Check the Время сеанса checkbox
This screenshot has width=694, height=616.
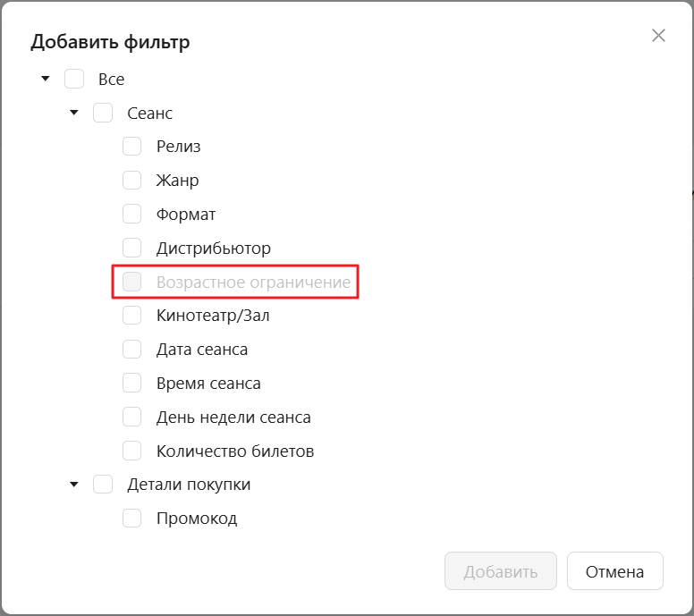coord(131,384)
